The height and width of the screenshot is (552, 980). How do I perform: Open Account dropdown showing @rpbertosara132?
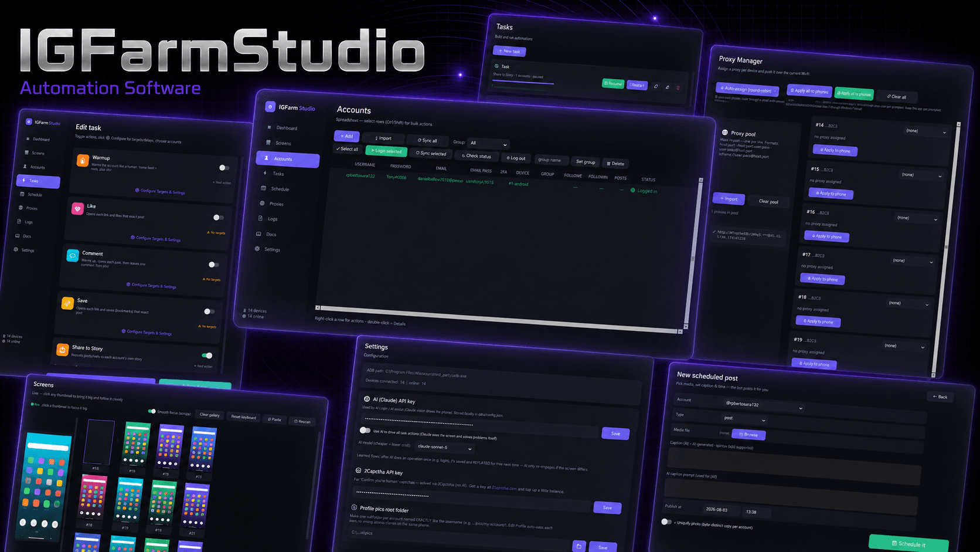tap(764, 405)
